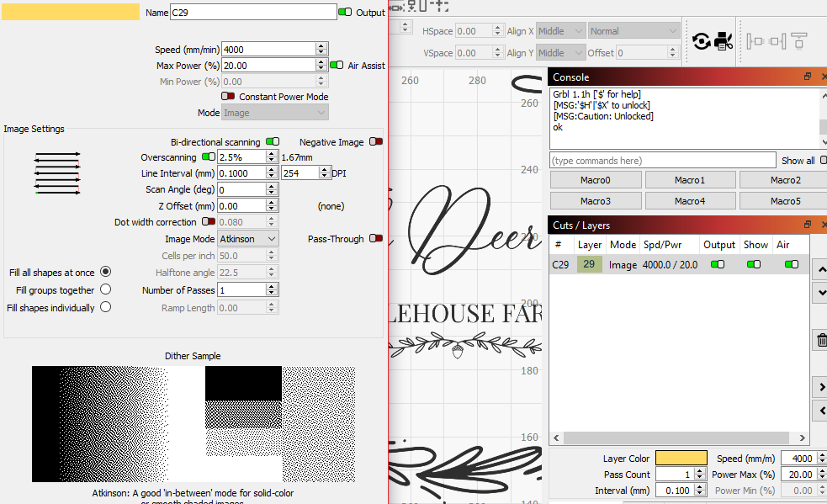
Task: Select Fill shapes individually
Action: pyautogui.click(x=105, y=307)
